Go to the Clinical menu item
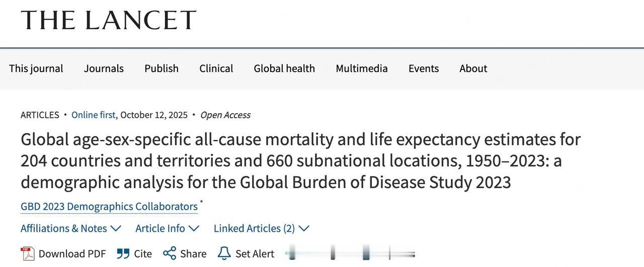The height and width of the screenshot is (267, 644). [x=216, y=68]
